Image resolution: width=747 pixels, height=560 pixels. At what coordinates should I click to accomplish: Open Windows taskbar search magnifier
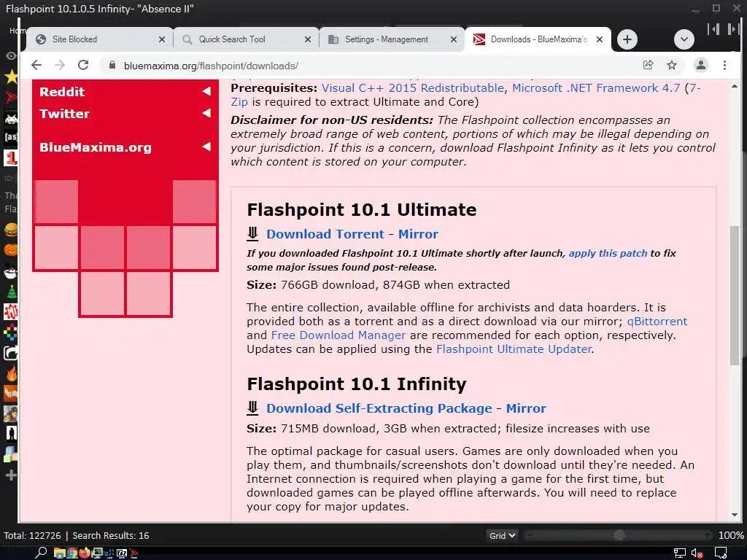tap(41, 553)
